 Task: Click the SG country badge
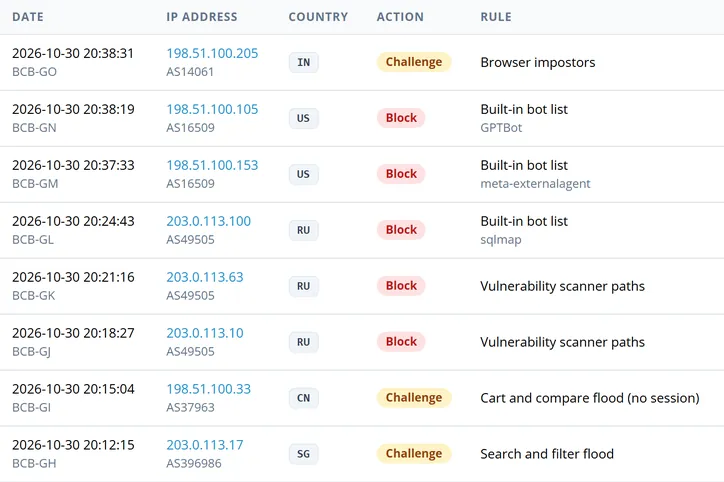tap(303, 454)
